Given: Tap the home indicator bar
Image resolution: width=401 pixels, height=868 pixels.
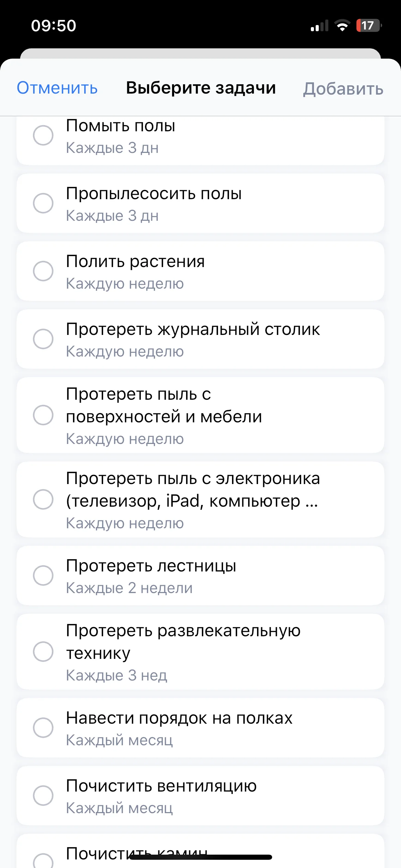Looking at the screenshot, I should [x=200, y=857].
